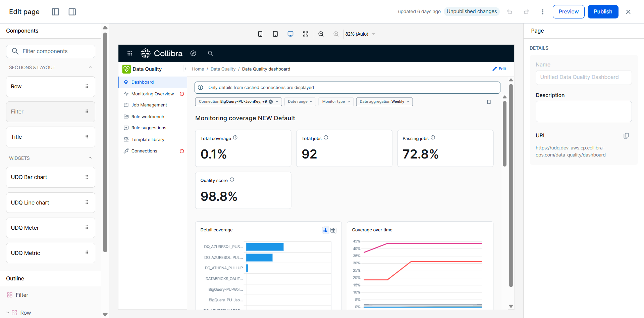
Task: Open the 82% (Auto) zoom dropdown
Action: [360, 34]
